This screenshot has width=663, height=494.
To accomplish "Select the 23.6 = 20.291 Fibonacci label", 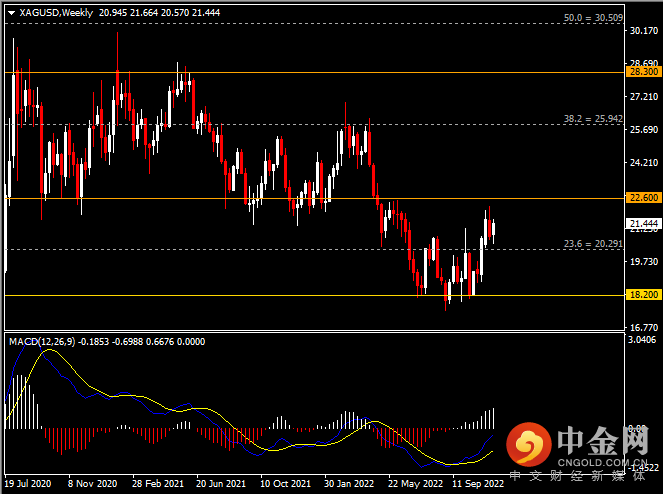I will click(593, 242).
